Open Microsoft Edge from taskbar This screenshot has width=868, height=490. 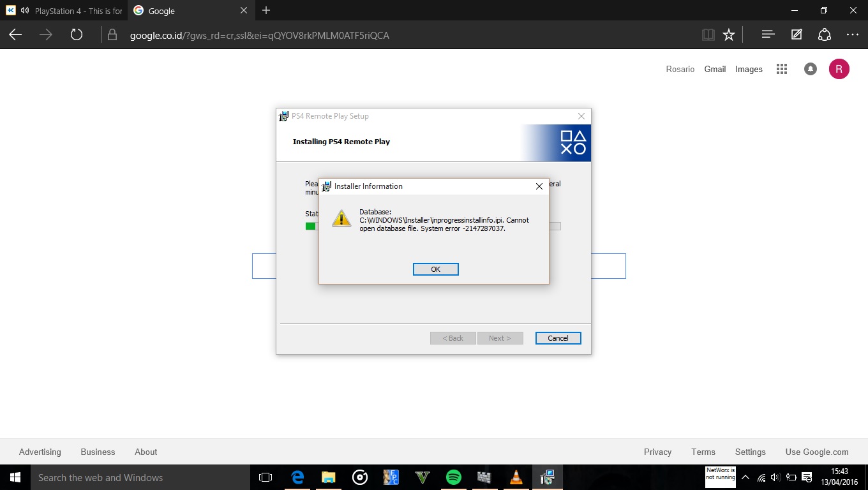[x=297, y=477]
